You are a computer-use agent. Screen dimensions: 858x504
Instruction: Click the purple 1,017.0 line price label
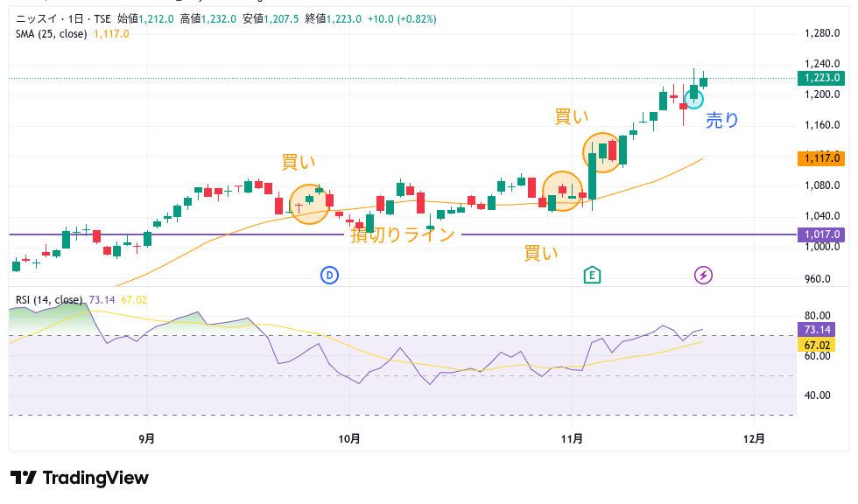[820, 234]
